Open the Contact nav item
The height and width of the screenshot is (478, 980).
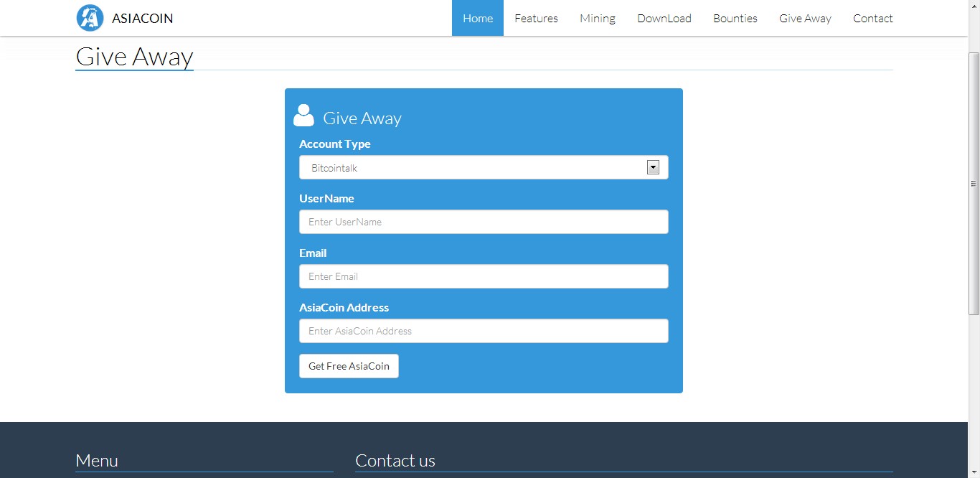[x=872, y=18]
